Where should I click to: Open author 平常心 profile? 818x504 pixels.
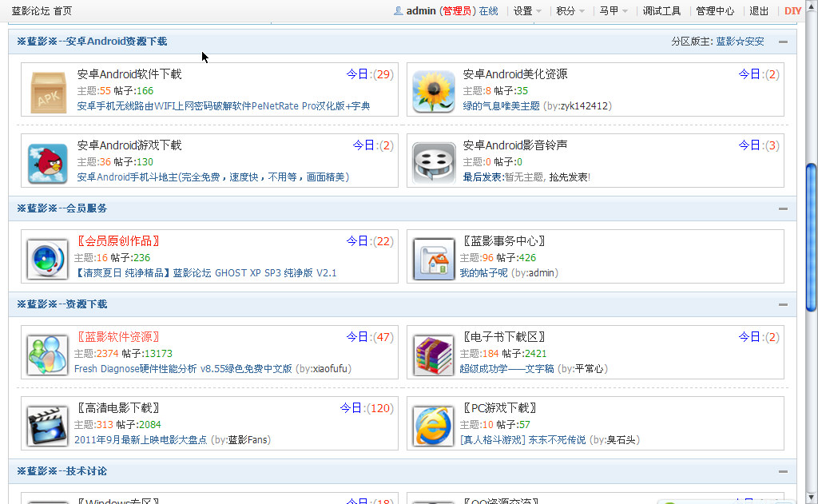[x=589, y=369]
